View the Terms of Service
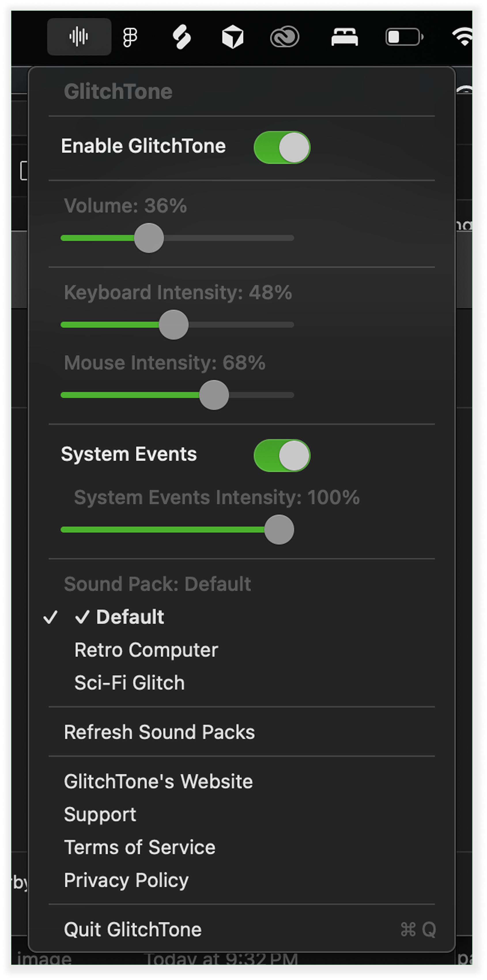487x980 pixels. 139,847
